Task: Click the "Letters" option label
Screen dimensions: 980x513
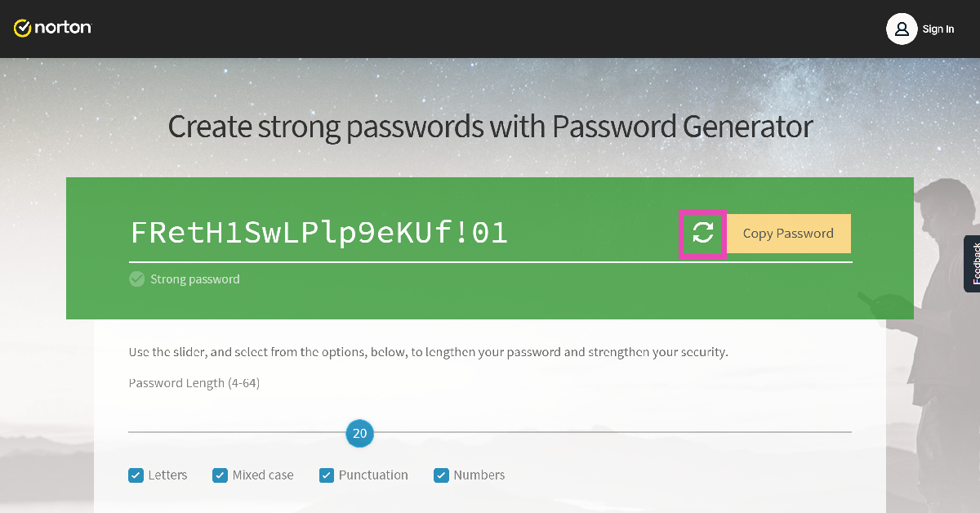Action: click(x=167, y=475)
